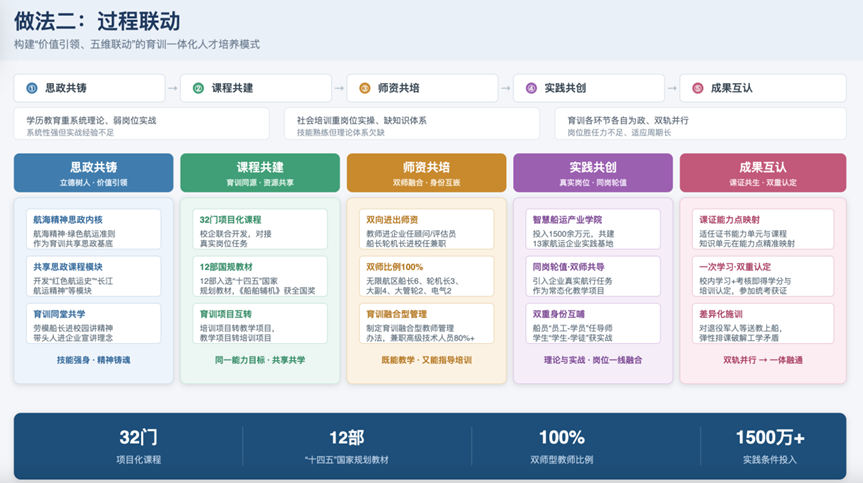863x483 pixels.
Task: Click the 学历教育重系统理论 problem box
Action: pyautogui.click(x=141, y=124)
